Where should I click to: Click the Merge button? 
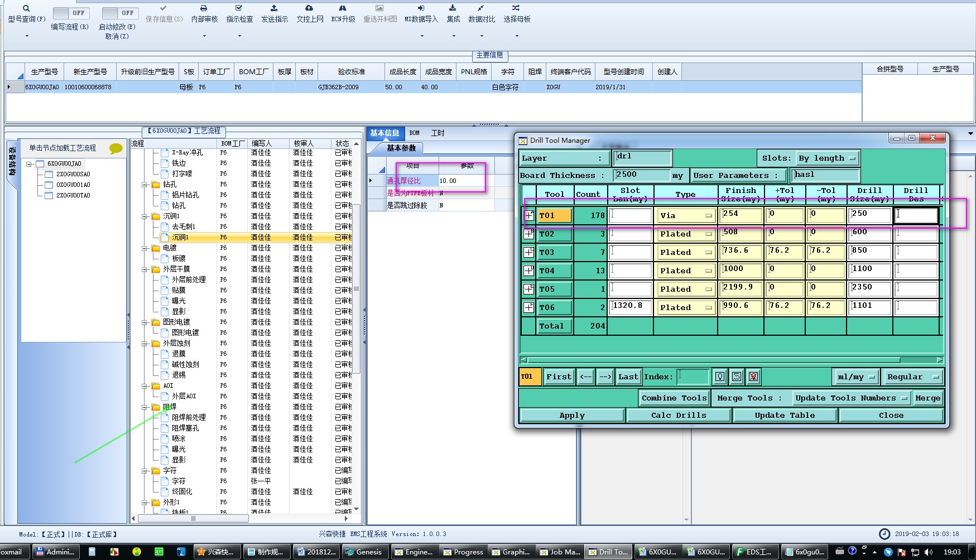click(x=927, y=398)
